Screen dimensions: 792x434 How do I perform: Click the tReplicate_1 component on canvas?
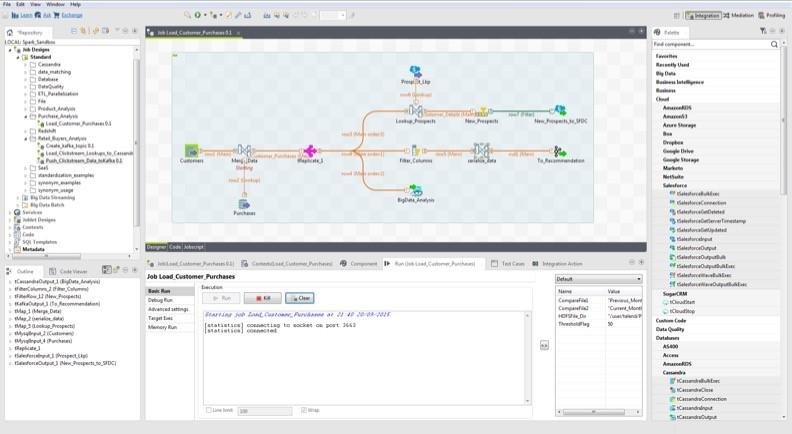pyautogui.click(x=310, y=149)
